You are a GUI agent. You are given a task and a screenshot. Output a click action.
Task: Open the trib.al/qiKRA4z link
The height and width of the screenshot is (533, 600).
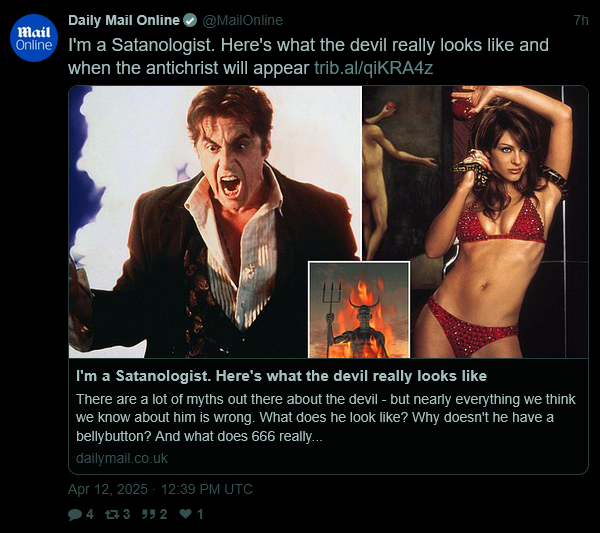(373, 68)
